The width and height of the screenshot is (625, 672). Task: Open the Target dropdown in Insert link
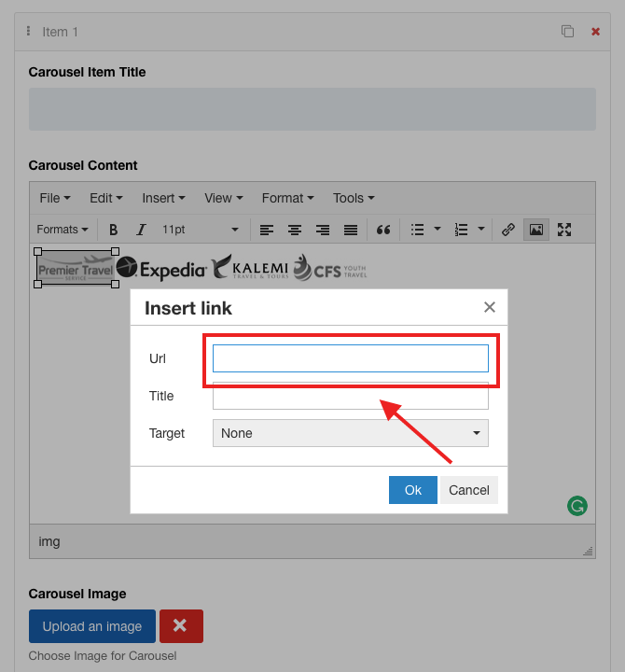[x=350, y=433]
